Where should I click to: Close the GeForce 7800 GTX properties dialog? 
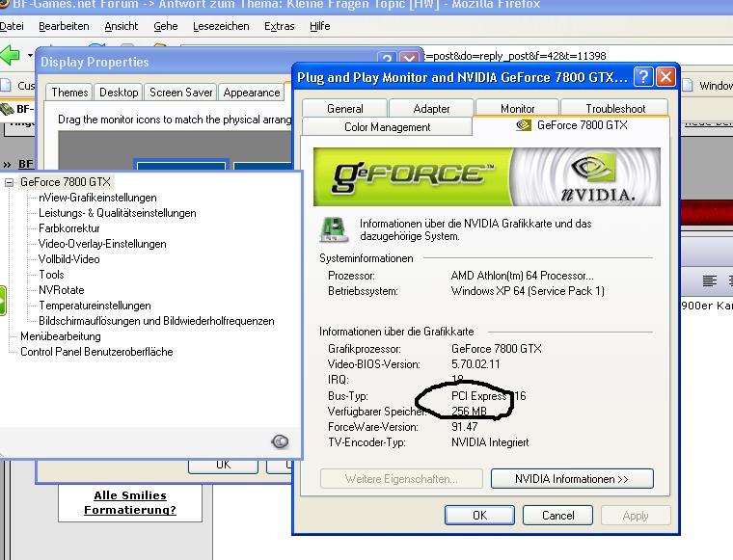coord(665,76)
